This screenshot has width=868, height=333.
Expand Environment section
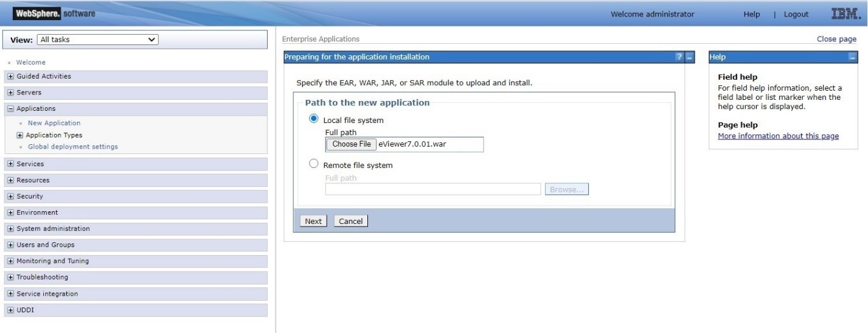pos(10,213)
